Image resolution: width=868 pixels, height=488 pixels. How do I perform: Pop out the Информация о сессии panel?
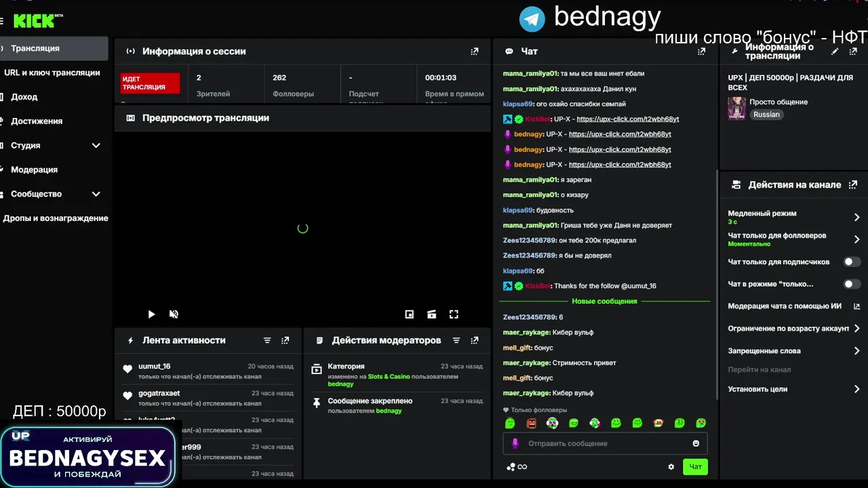tap(475, 52)
